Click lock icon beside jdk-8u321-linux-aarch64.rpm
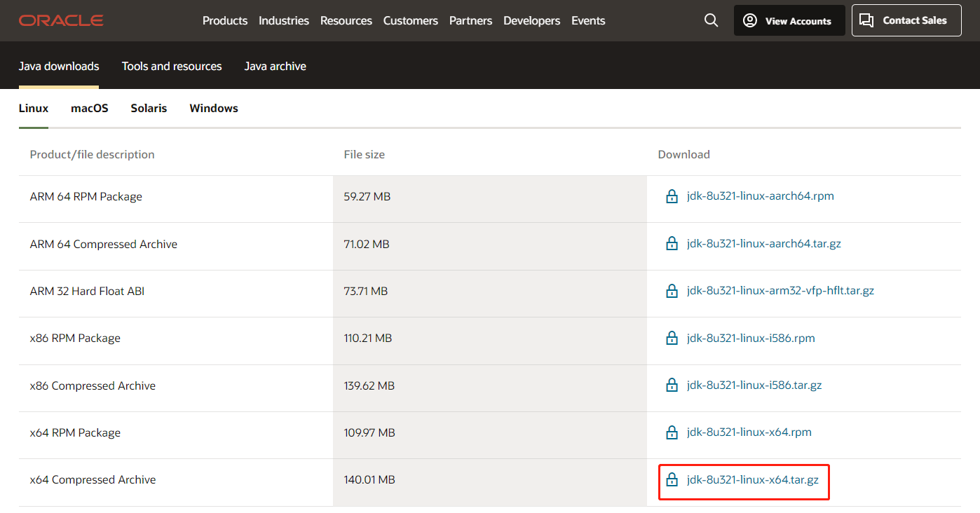 (672, 196)
